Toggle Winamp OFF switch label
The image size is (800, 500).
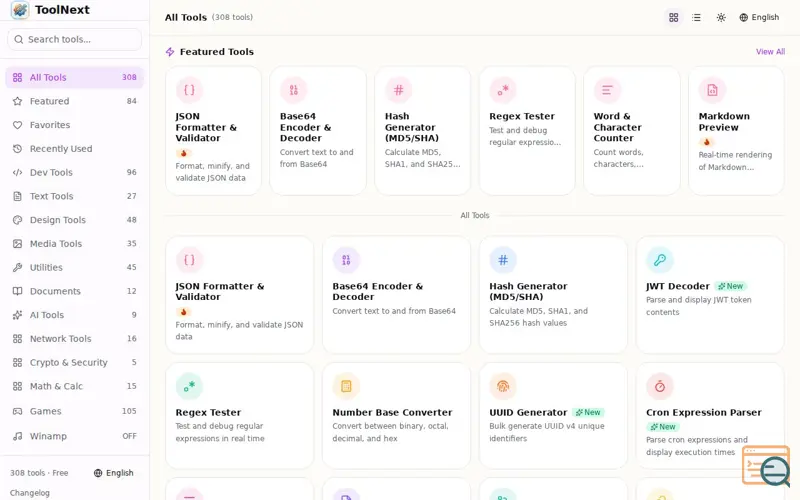click(129, 436)
